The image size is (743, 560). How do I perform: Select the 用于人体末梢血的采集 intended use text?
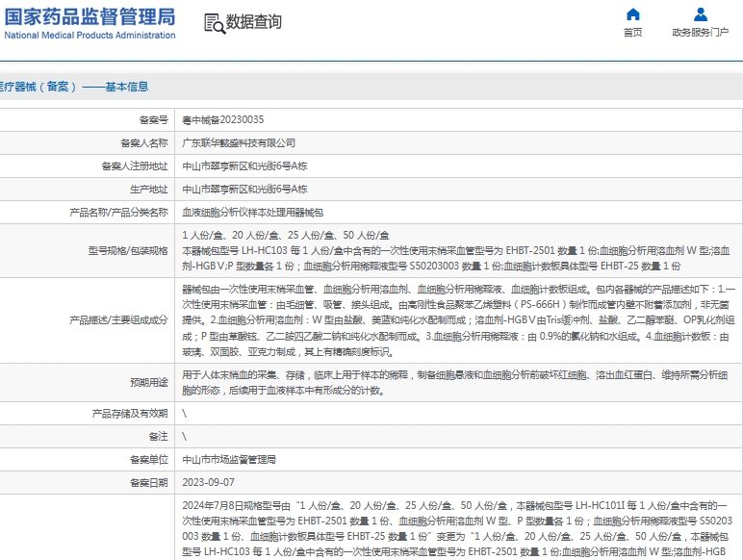[455, 383]
